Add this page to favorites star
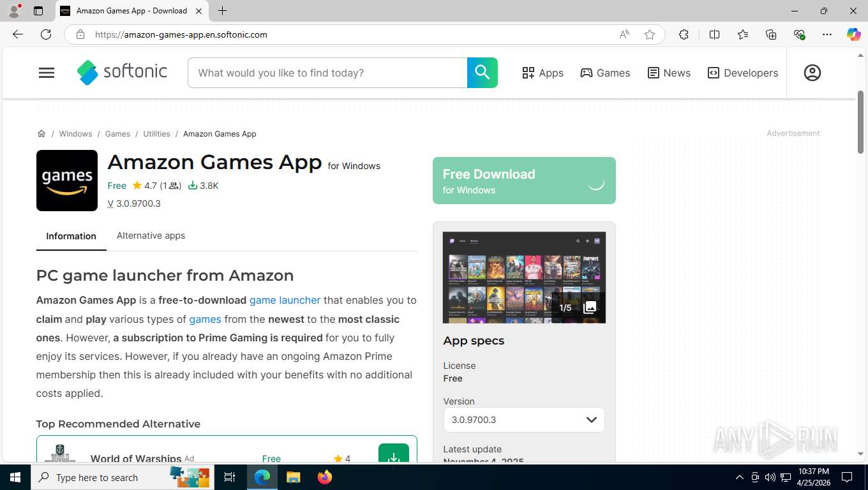This screenshot has height=490, width=868. pos(650,34)
